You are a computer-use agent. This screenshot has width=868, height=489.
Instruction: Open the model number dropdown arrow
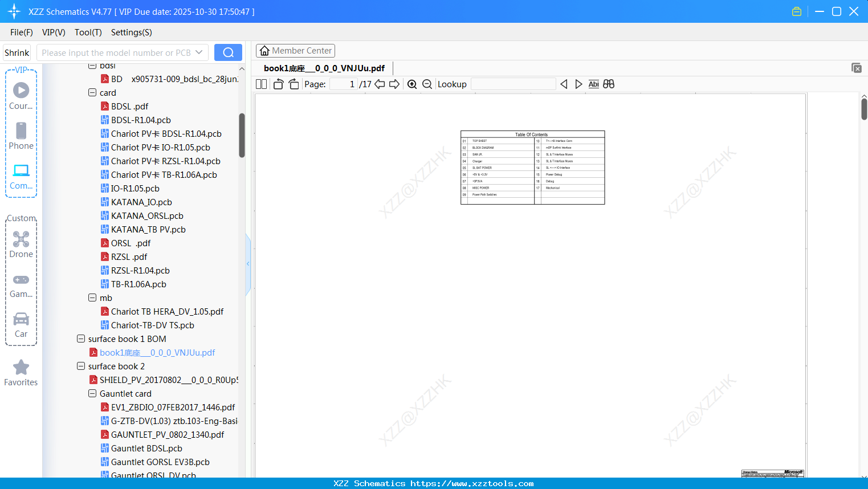point(199,52)
